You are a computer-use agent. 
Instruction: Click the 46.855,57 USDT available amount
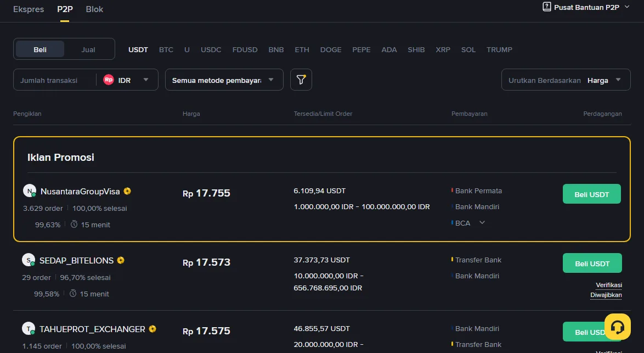[x=321, y=328]
